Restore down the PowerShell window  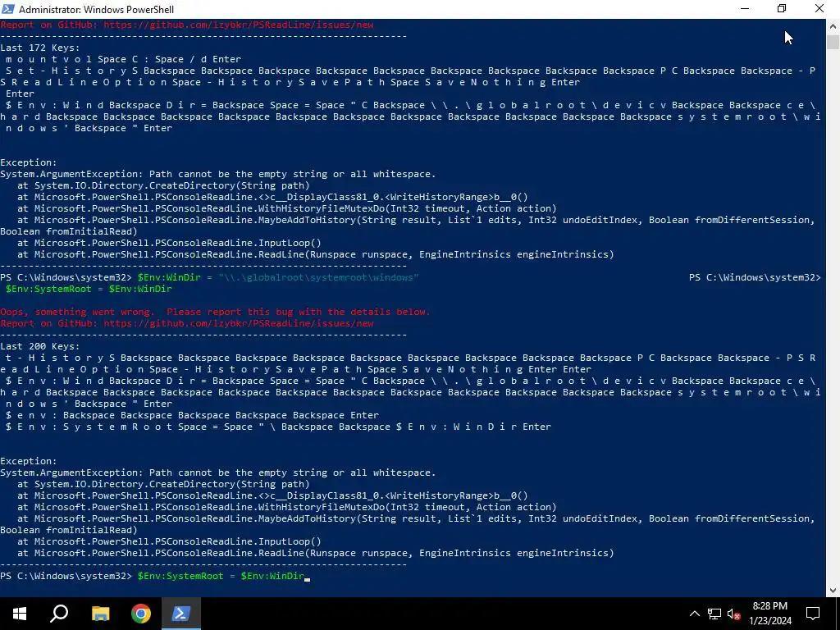(782, 9)
